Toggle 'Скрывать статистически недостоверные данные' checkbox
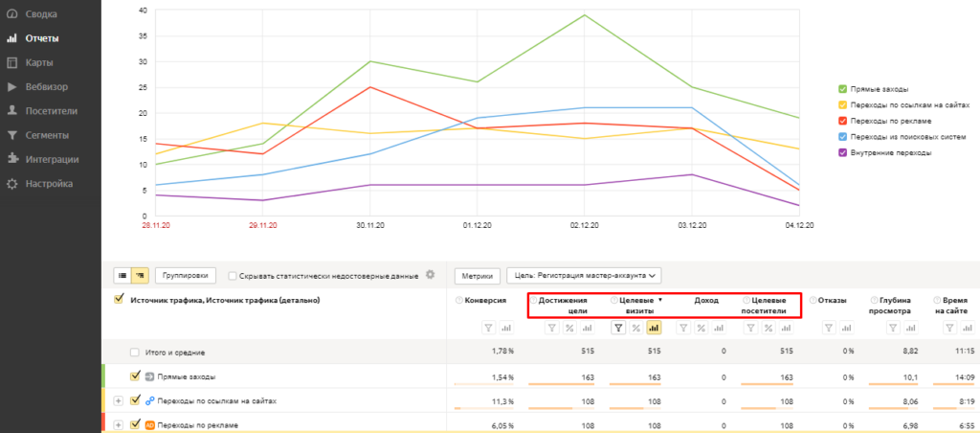This screenshot has width=980, height=433. (x=234, y=276)
